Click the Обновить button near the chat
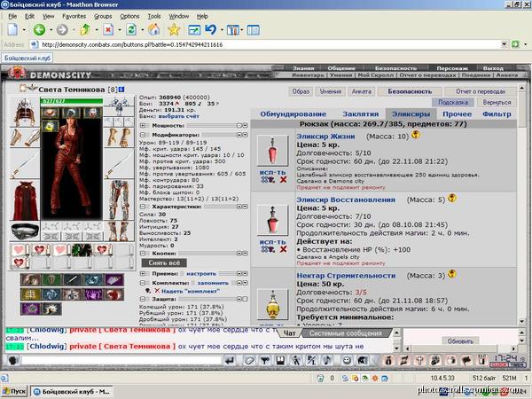The image size is (532, 399). (x=460, y=341)
